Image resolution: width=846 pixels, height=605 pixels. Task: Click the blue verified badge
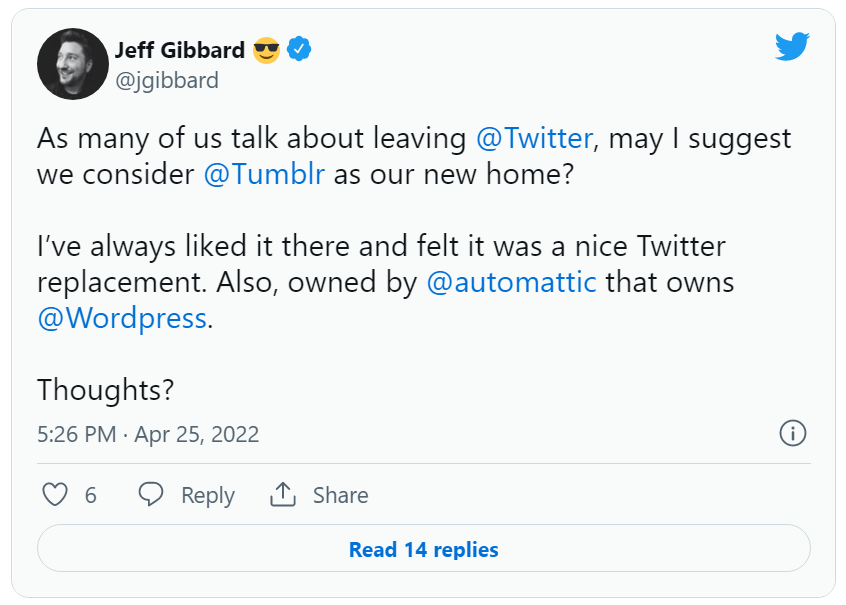(299, 49)
